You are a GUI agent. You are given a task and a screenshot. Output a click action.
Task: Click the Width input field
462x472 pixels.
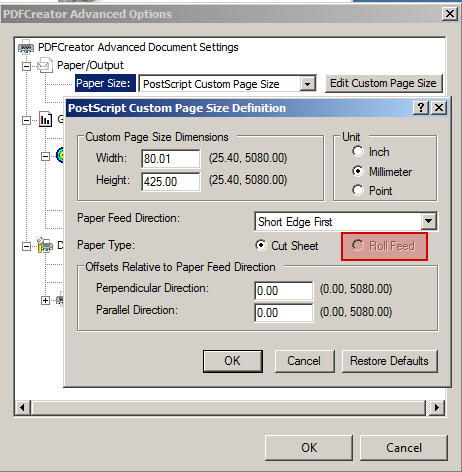pos(171,159)
